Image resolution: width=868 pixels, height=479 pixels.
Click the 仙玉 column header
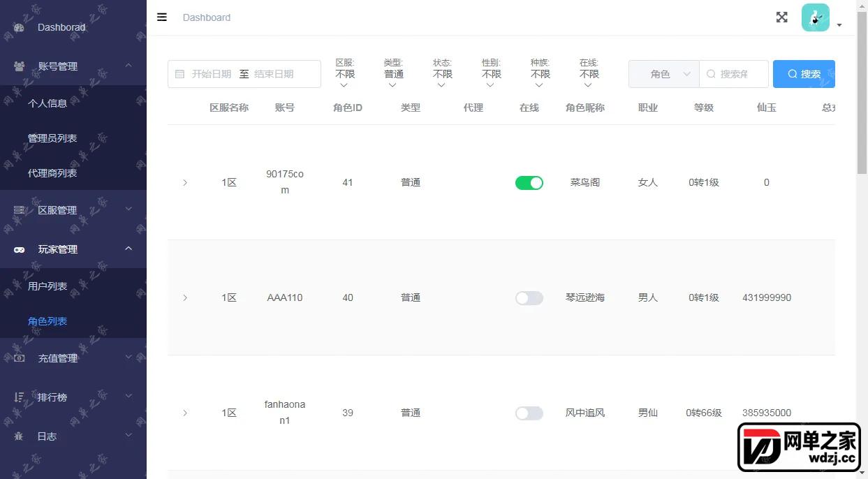pyautogui.click(x=767, y=108)
